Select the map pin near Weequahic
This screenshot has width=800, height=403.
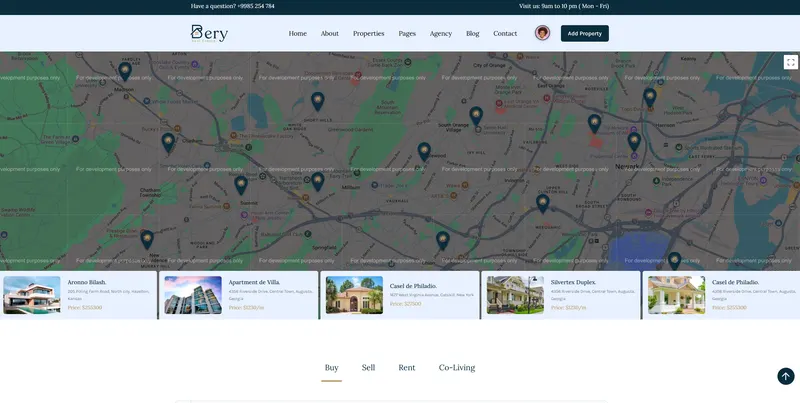coord(542,204)
